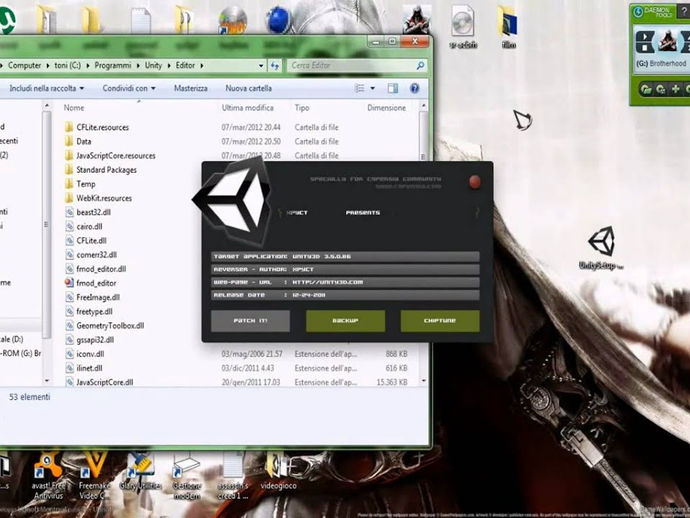Select the Data folder icon
The image size is (690, 518).
pyautogui.click(x=69, y=141)
